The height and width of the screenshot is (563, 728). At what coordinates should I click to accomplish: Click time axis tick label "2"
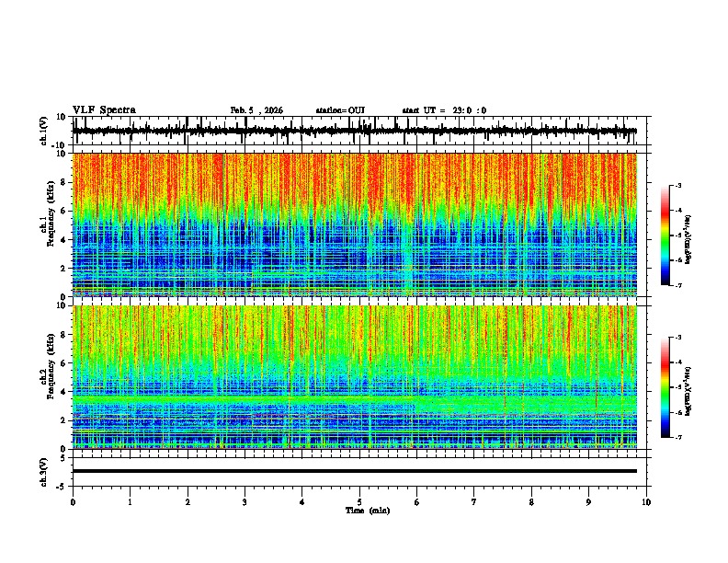point(188,502)
